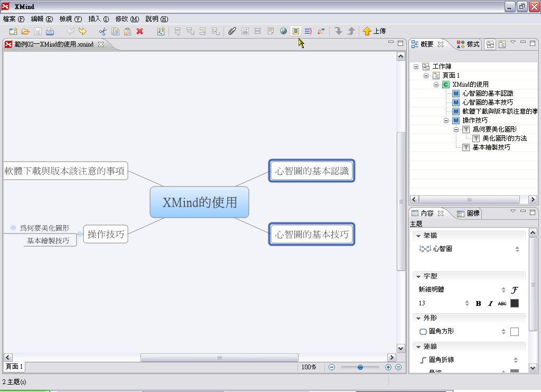This screenshot has width=541, height=392.
Task: Open the 檔案 menu
Action: click(x=14, y=19)
